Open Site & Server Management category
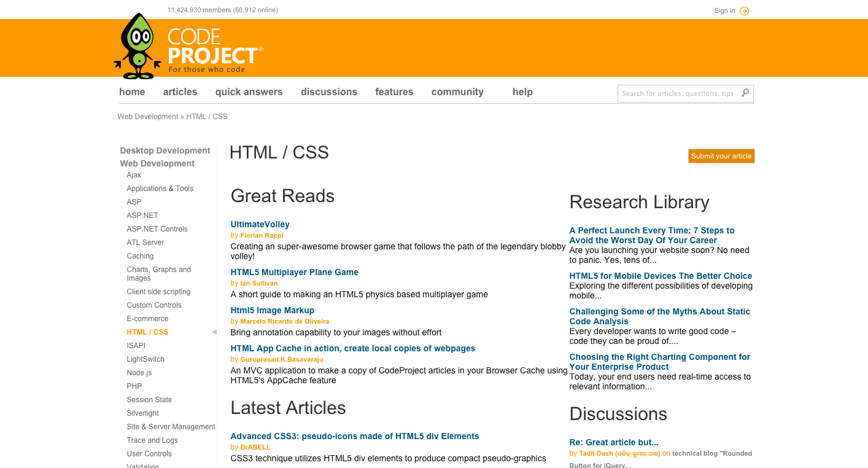 (x=171, y=427)
